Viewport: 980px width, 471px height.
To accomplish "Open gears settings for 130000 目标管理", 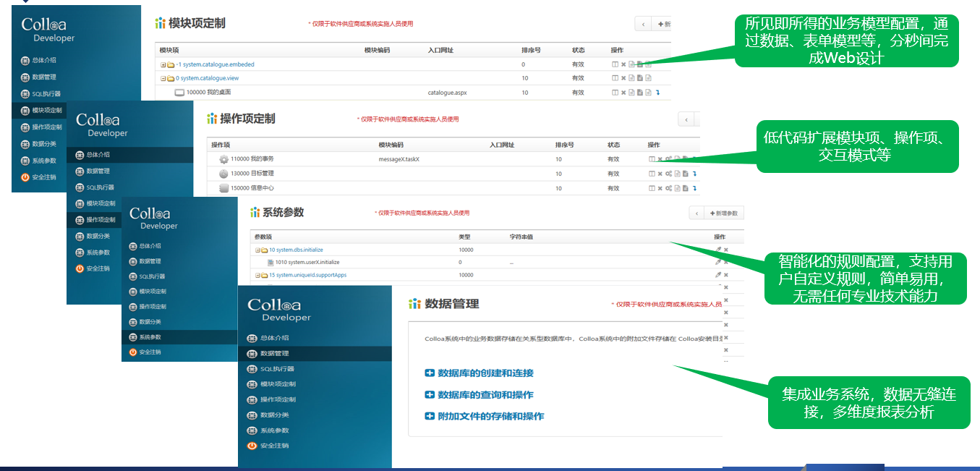I will point(669,174).
